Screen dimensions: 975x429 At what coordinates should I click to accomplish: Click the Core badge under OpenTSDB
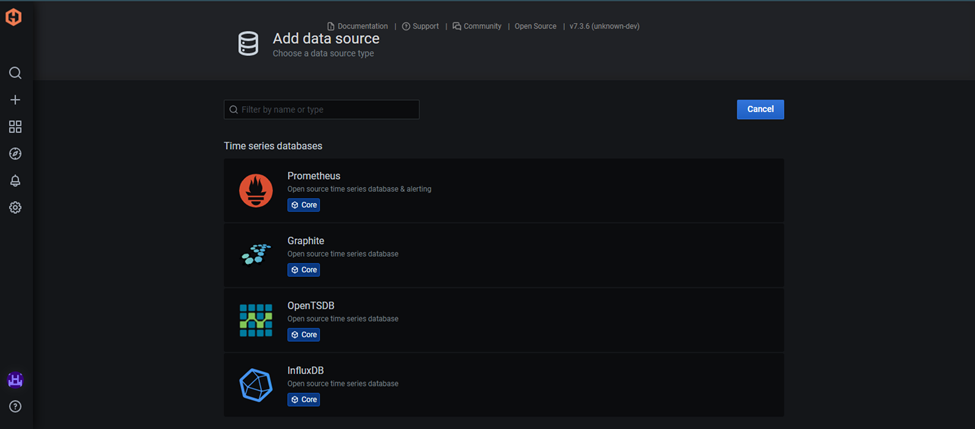tap(303, 334)
